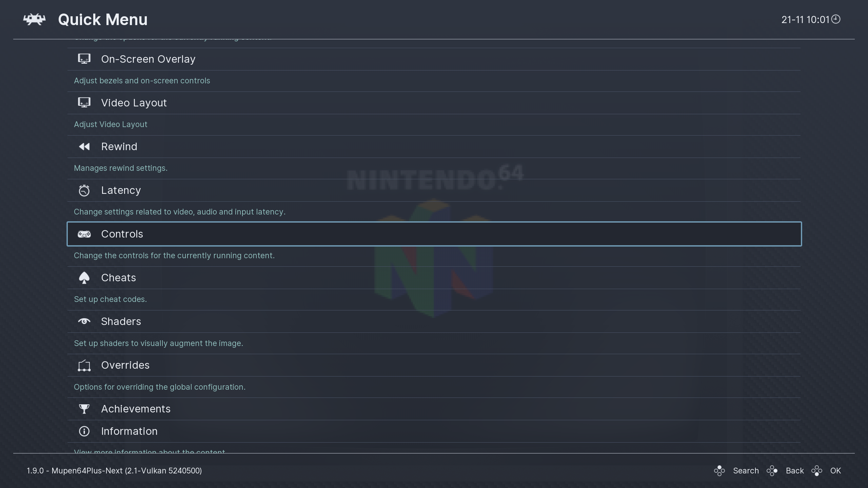Click the Shaders eye icon

(84, 321)
